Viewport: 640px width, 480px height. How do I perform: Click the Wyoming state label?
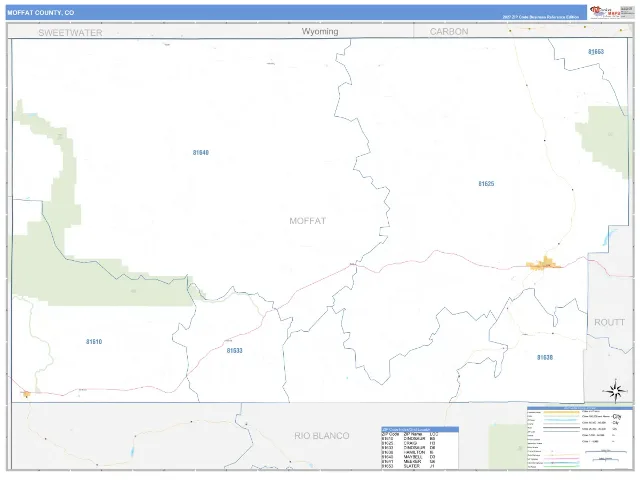pos(320,31)
